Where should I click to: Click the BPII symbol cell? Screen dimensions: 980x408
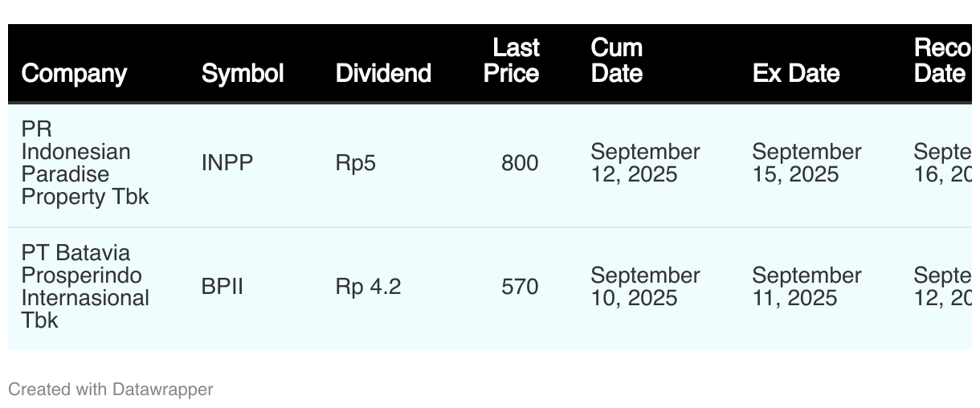point(223,287)
